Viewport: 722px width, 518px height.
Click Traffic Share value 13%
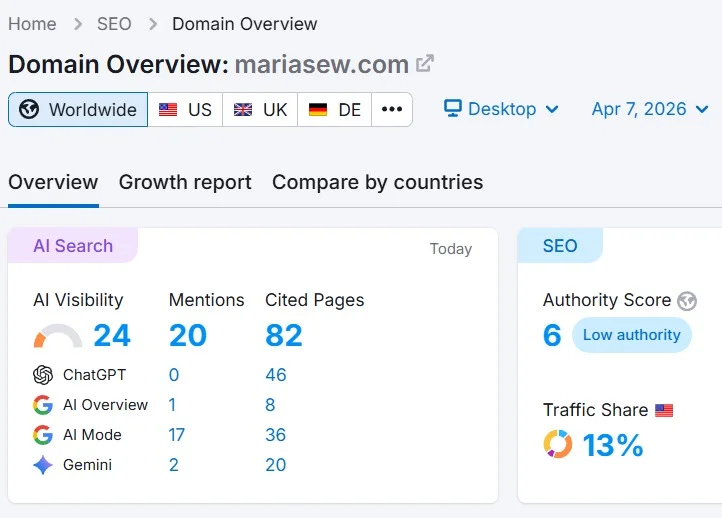click(613, 445)
